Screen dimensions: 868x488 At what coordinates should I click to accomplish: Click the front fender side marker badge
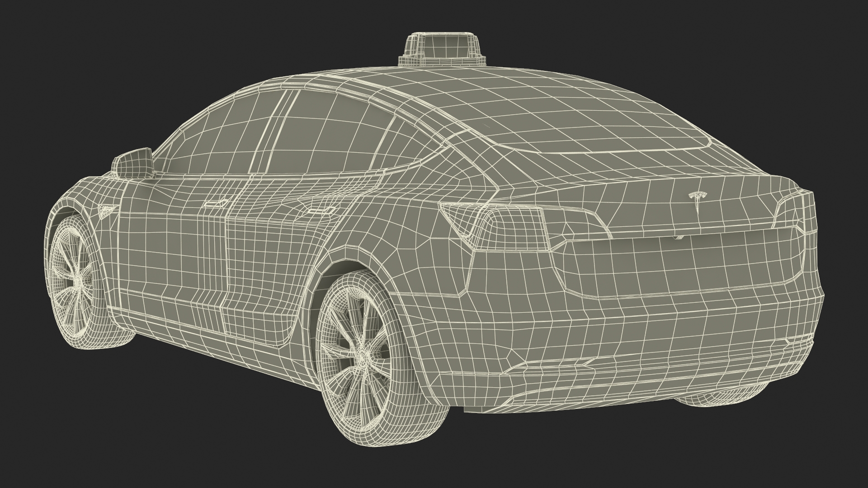[107, 210]
